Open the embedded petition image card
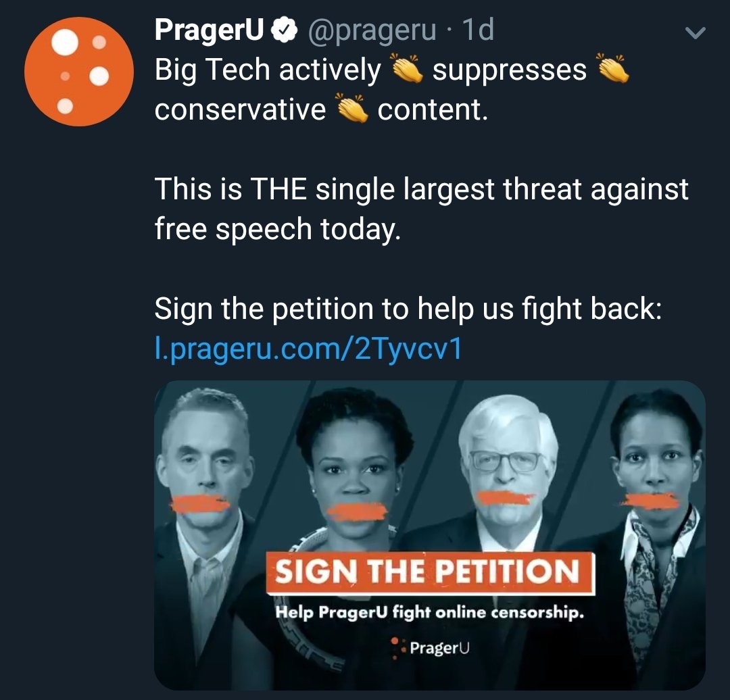The height and width of the screenshot is (700, 730). point(430,535)
